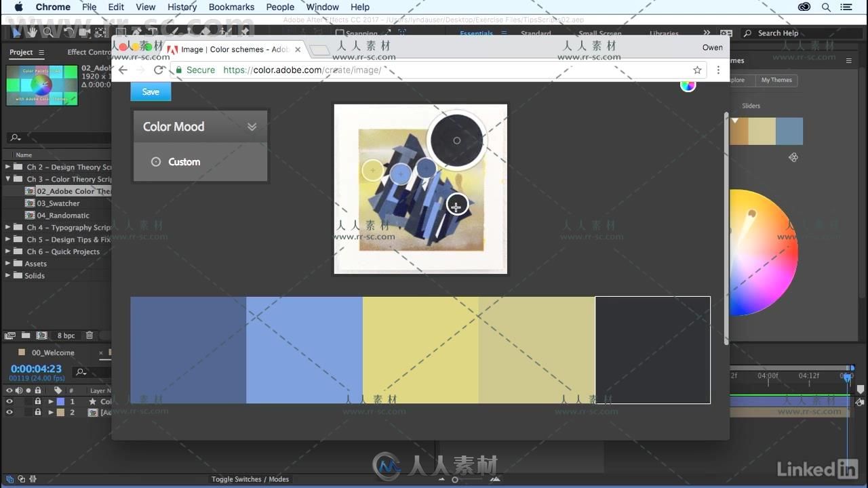
Task: Open Creative Cloud icon in the menu bar
Action: (x=804, y=7)
